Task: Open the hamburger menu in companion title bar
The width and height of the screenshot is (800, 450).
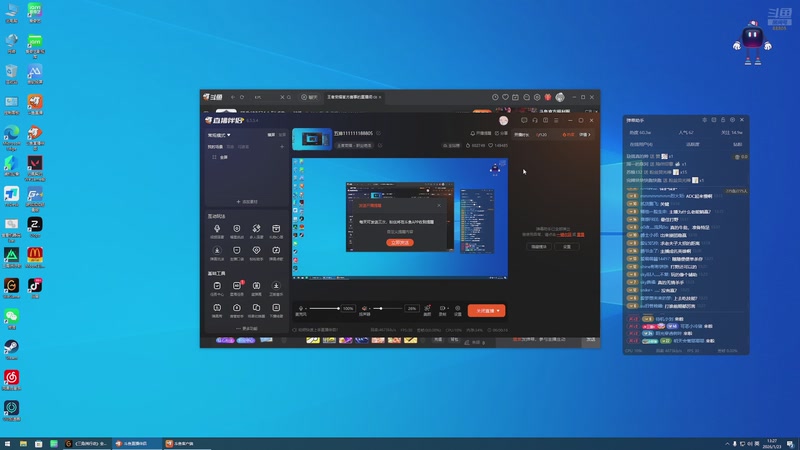Action: coord(556,120)
